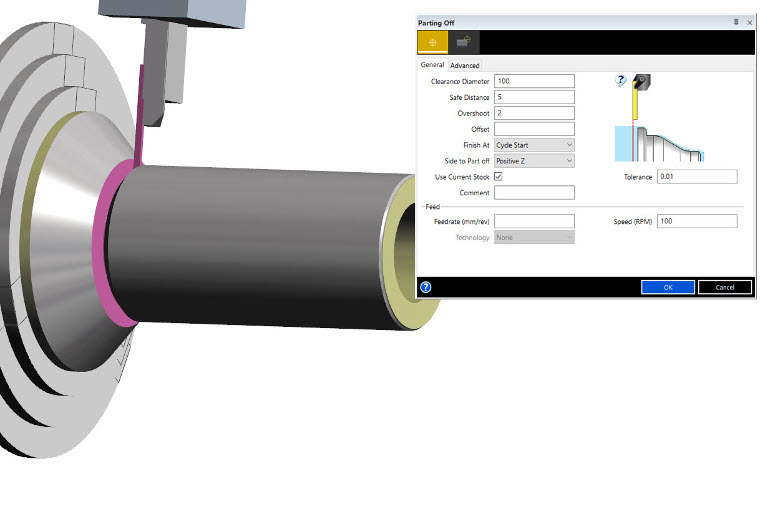Click the "Tolerance" field label
This screenshot has width=760, height=509.
[x=638, y=177]
